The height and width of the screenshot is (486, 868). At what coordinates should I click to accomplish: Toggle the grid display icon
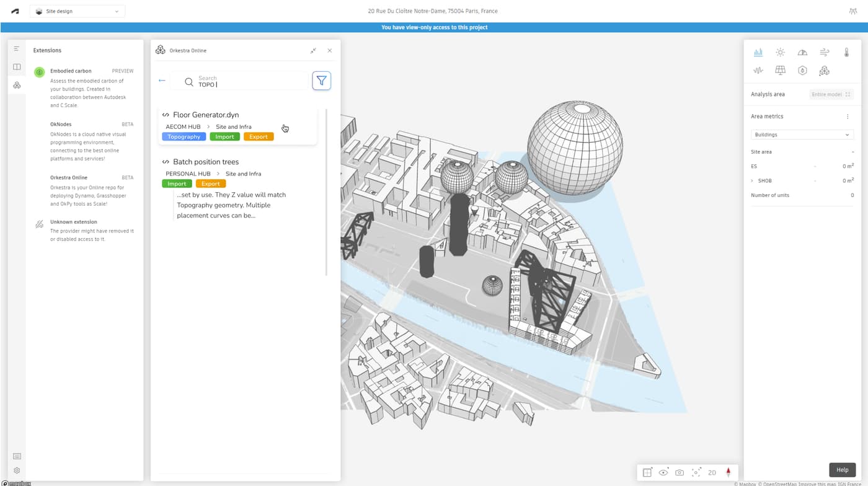(x=647, y=472)
